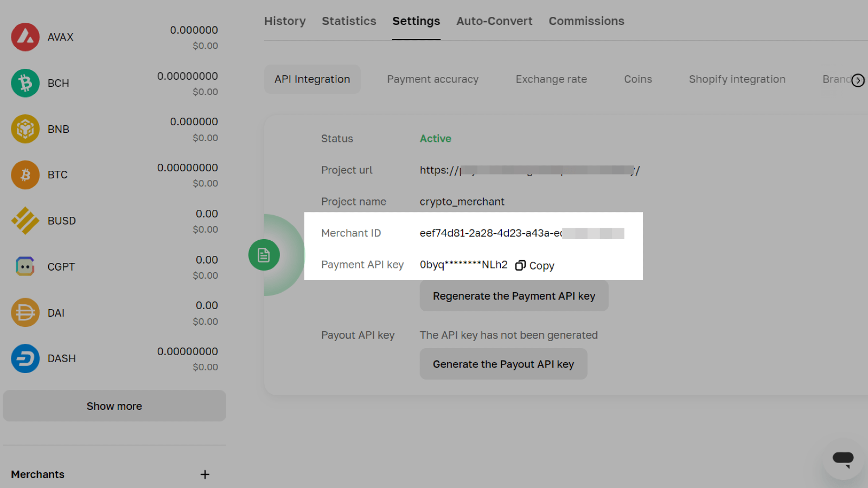The height and width of the screenshot is (488, 868).
Task: Select the BCH coin icon
Action: point(25,83)
